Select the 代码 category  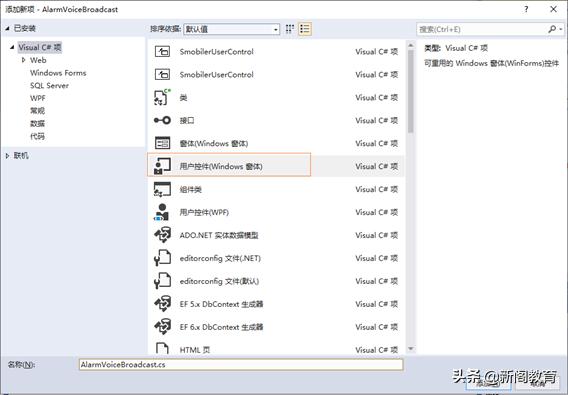(37, 136)
